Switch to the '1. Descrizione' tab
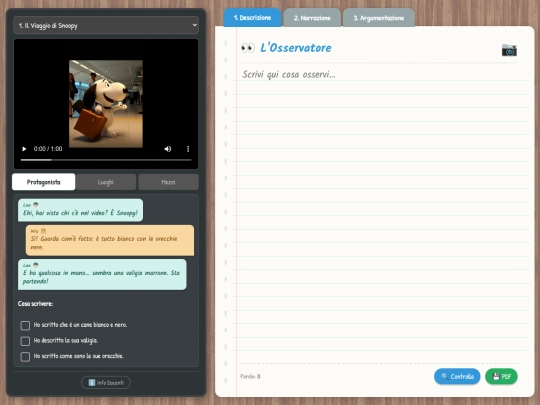Image resolution: width=540 pixels, height=405 pixels. point(252,18)
